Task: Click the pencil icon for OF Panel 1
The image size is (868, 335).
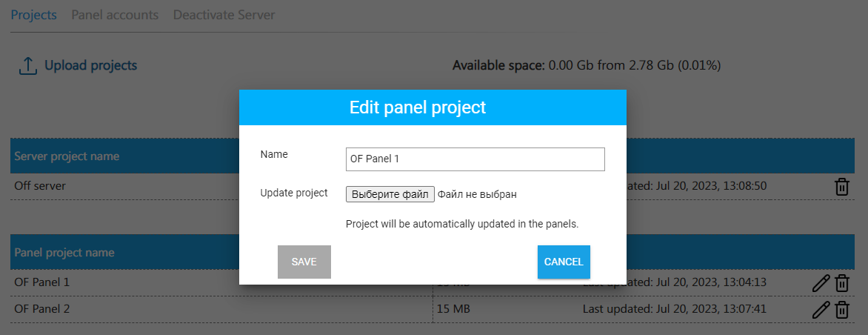Action: coord(821,283)
